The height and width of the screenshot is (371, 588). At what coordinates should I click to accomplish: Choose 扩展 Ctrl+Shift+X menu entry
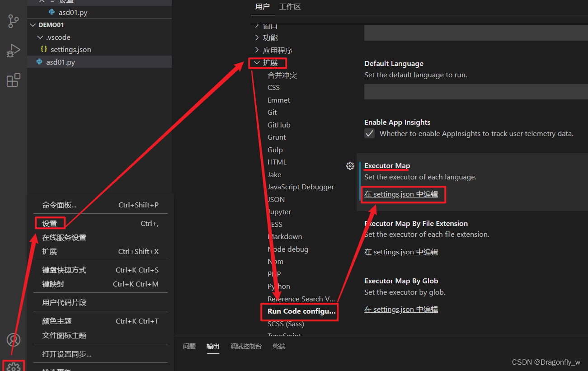[100, 251]
